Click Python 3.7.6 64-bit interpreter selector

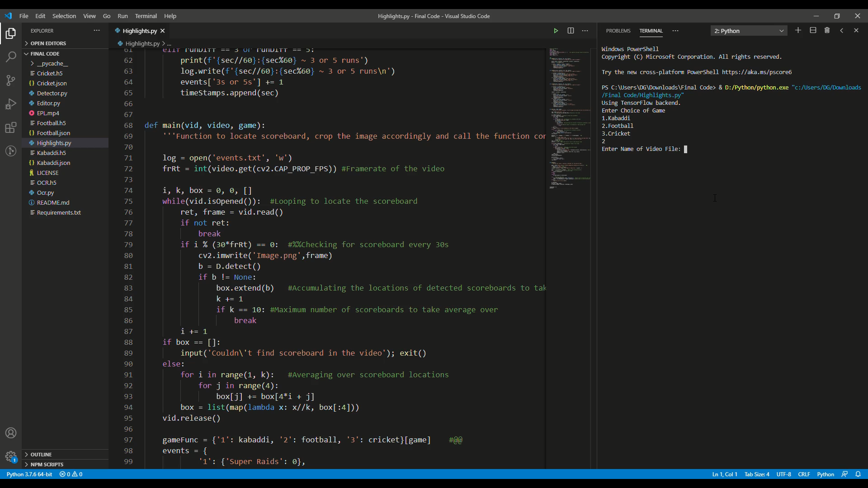point(29,474)
